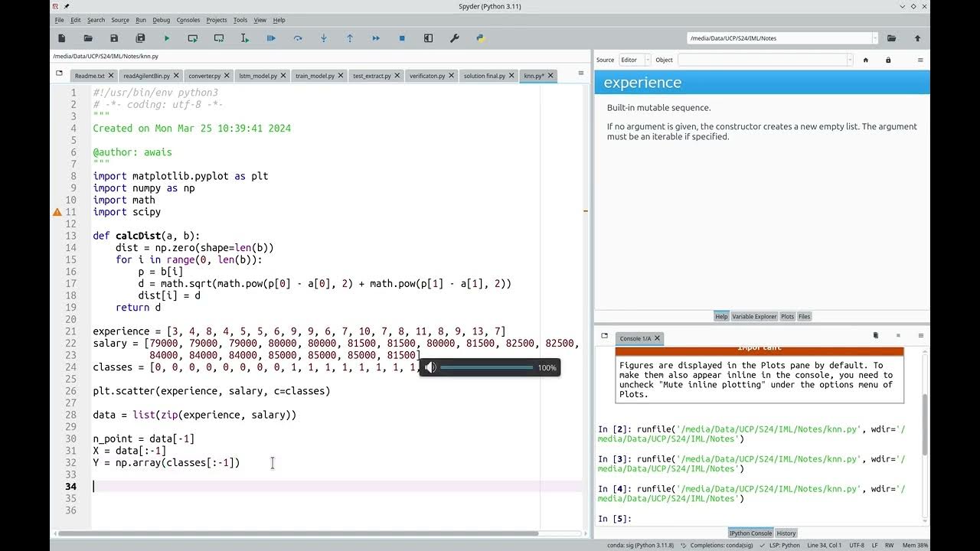Mute the volume with the speaker icon
Viewport: 980px width, 551px height.
coord(430,367)
